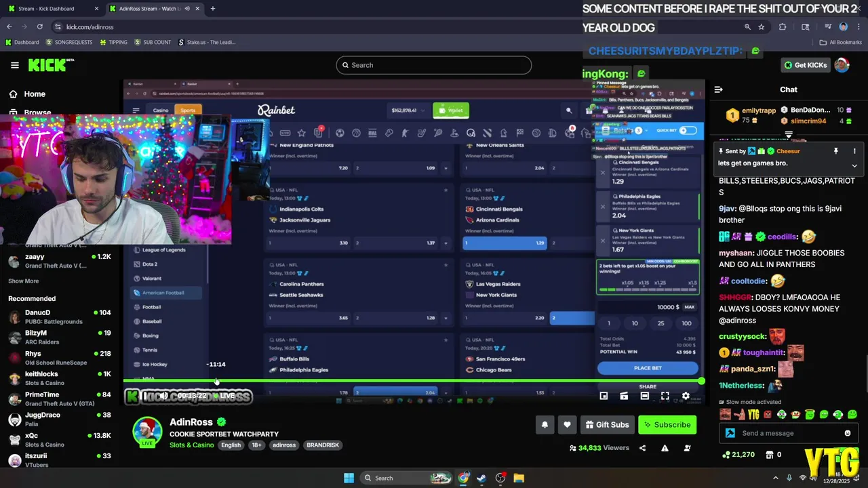This screenshot has width=868, height=488.
Task: Click the stream progress bar
Action: tap(414, 381)
